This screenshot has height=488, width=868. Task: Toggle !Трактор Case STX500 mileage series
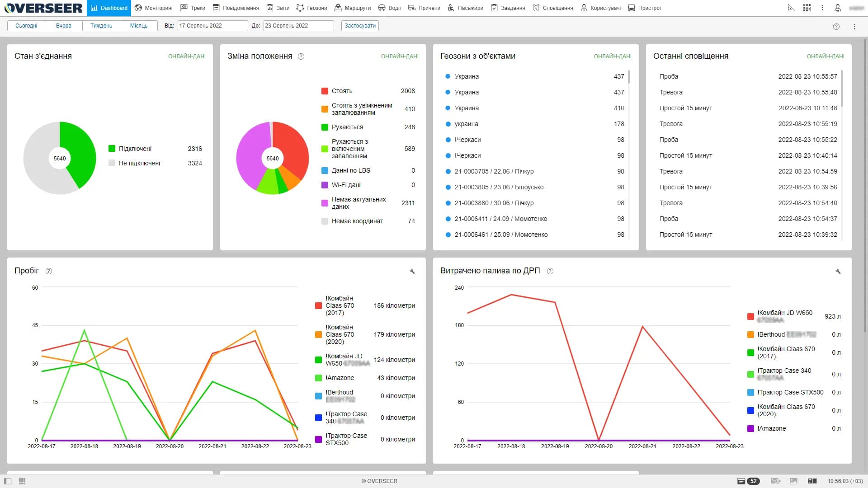coord(365,439)
